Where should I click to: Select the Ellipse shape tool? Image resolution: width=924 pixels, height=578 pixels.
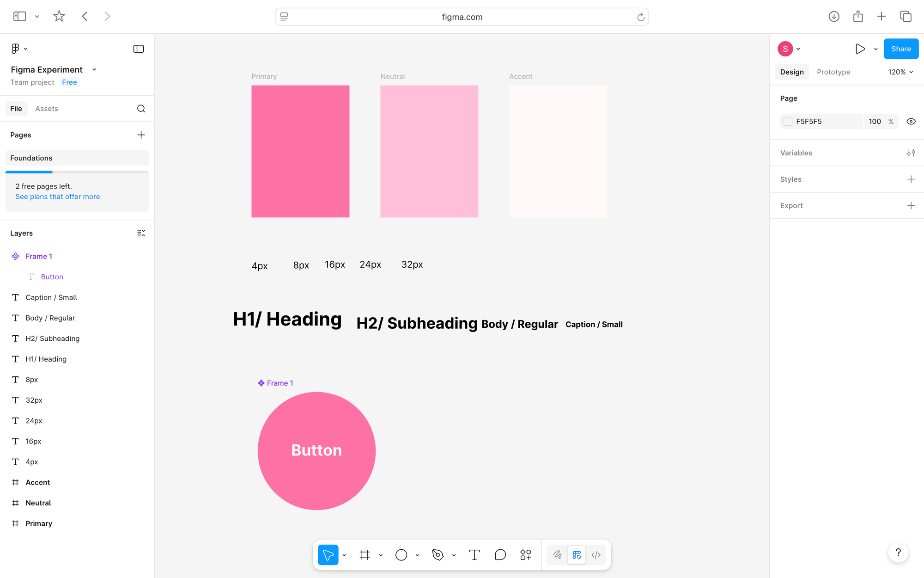(x=401, y=555)
